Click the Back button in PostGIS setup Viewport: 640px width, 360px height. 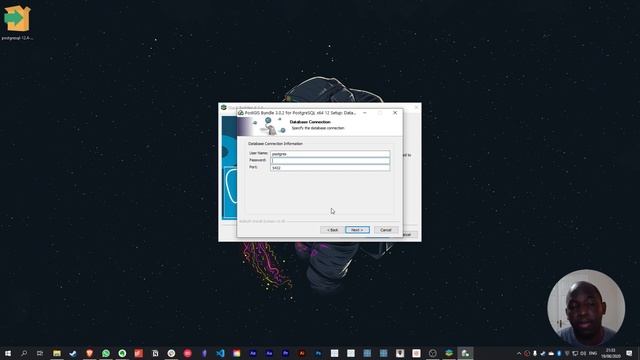(332, 230)
